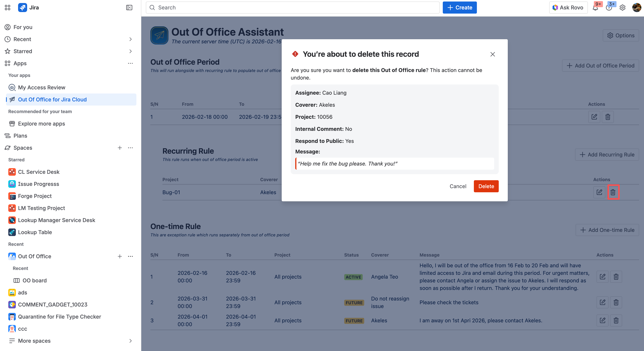Click the Ask Rovo button
Viewport: 644px width, 351px height.
[x=568, y=8]
